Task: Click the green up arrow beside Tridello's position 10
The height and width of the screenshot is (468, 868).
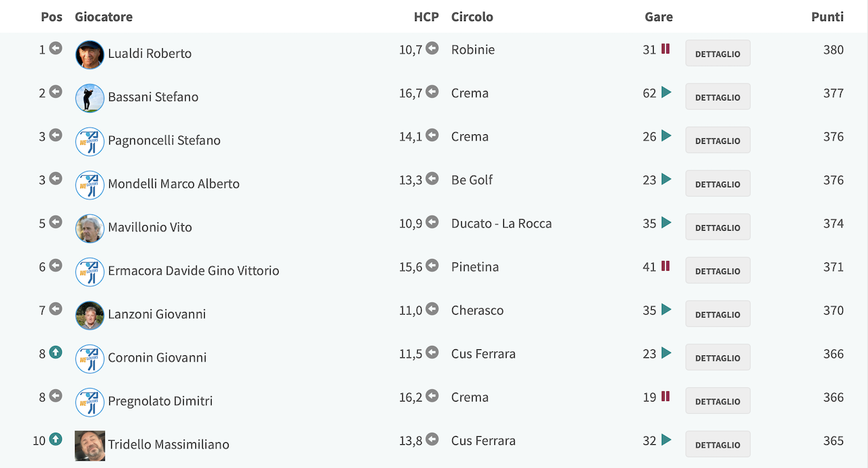Action: click(x=56, y=440)
